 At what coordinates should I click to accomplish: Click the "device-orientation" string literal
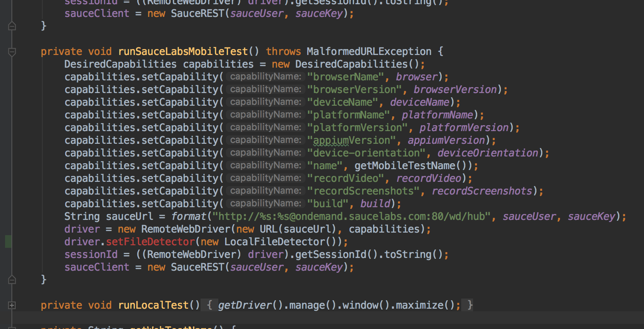[366, 153]
